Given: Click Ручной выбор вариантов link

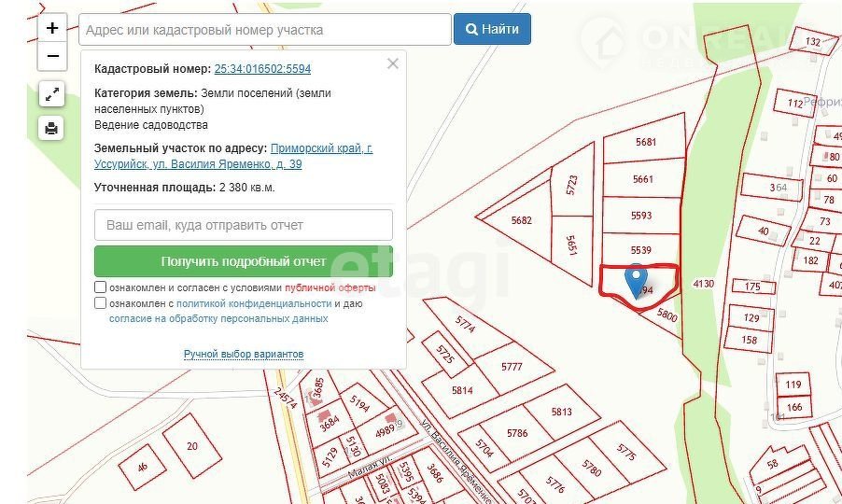Looking at the screenshot, I should pyautogui.click(x=244, y=354).
